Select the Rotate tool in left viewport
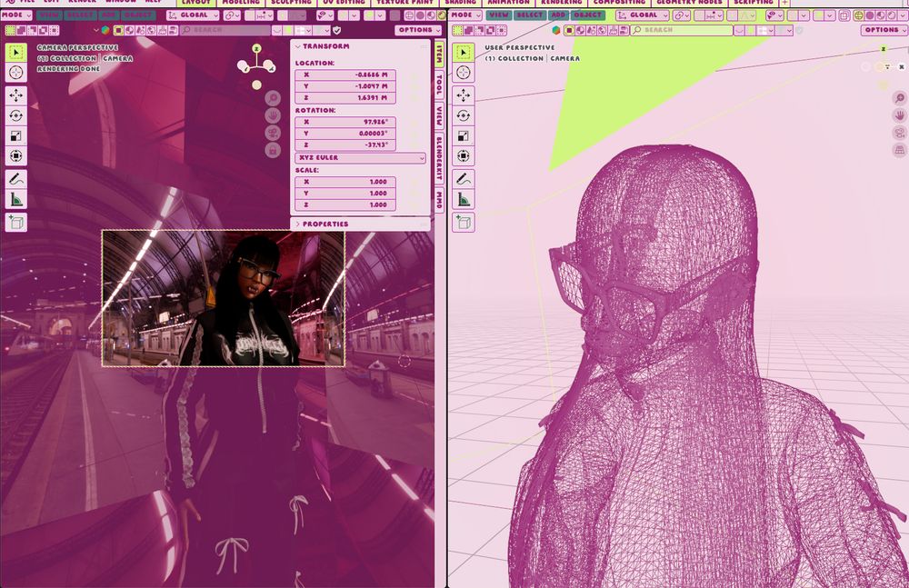The height and width of the screenshot is (588, 909). 15,115
